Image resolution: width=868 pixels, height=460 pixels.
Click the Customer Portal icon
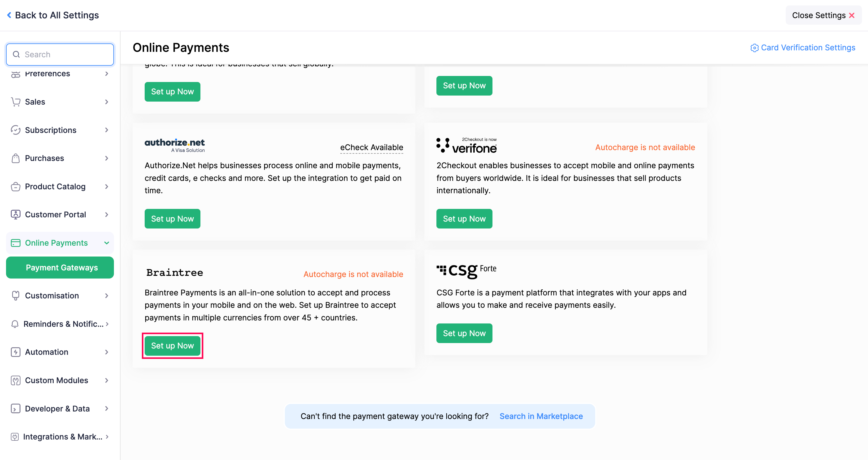[x=15, y=214]
